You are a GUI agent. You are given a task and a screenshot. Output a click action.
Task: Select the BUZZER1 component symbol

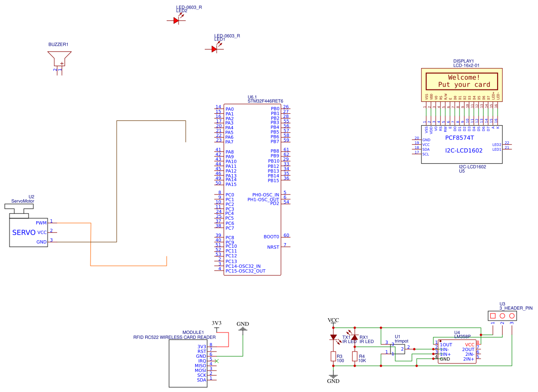(x=59, y=57)
